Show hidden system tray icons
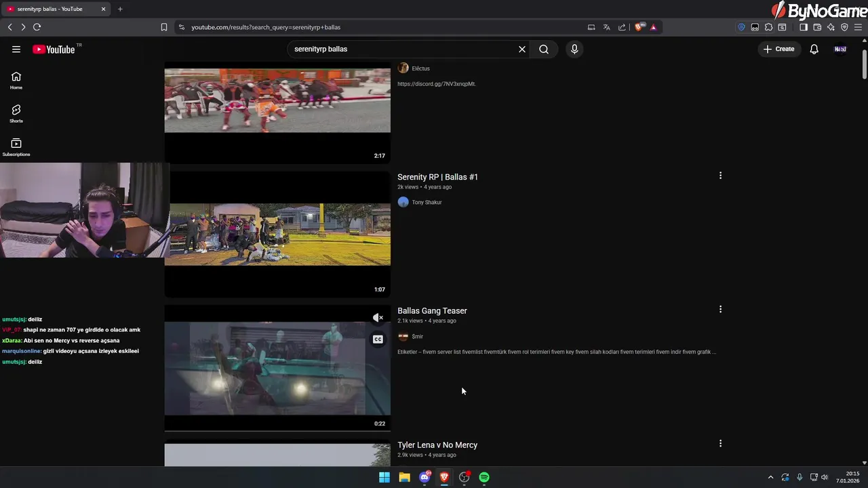The image size is (868, 488). [770, 477]
